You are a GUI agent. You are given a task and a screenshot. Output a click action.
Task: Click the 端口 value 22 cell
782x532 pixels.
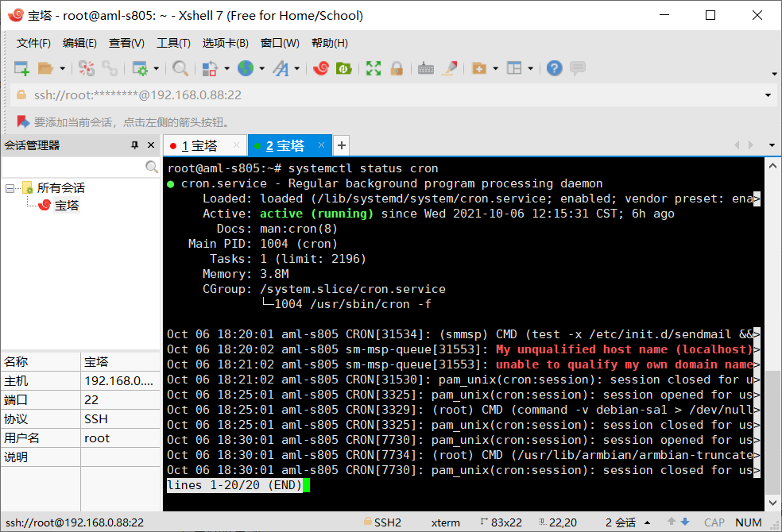click(x=120, y=400)
